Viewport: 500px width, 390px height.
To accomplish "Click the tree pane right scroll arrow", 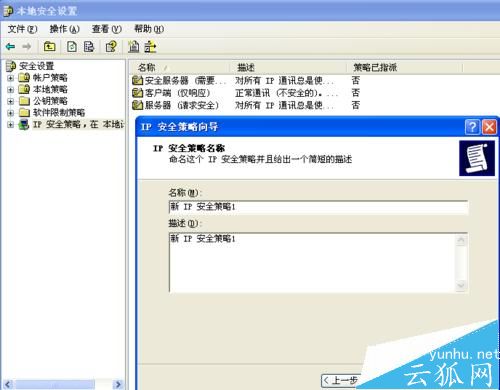I will tap(118, 384).
